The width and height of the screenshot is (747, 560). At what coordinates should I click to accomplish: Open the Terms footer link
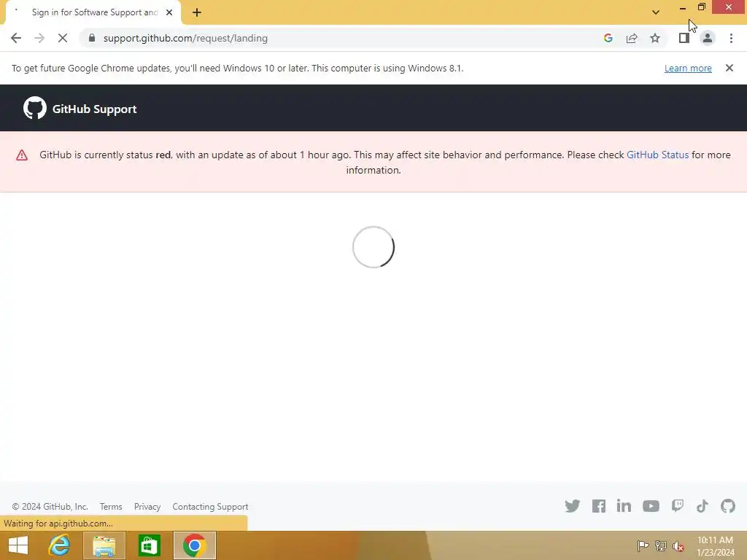(x=111, y=507)
